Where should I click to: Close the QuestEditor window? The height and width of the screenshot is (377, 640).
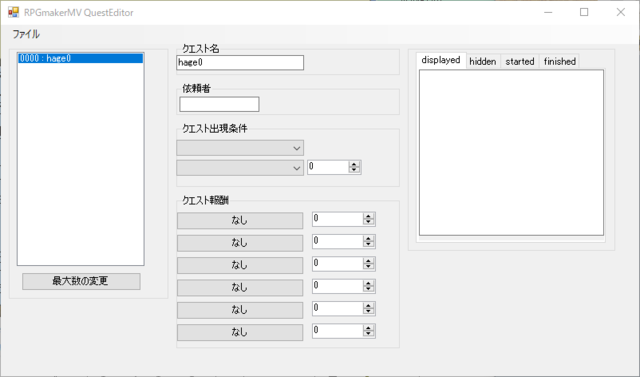620,12
